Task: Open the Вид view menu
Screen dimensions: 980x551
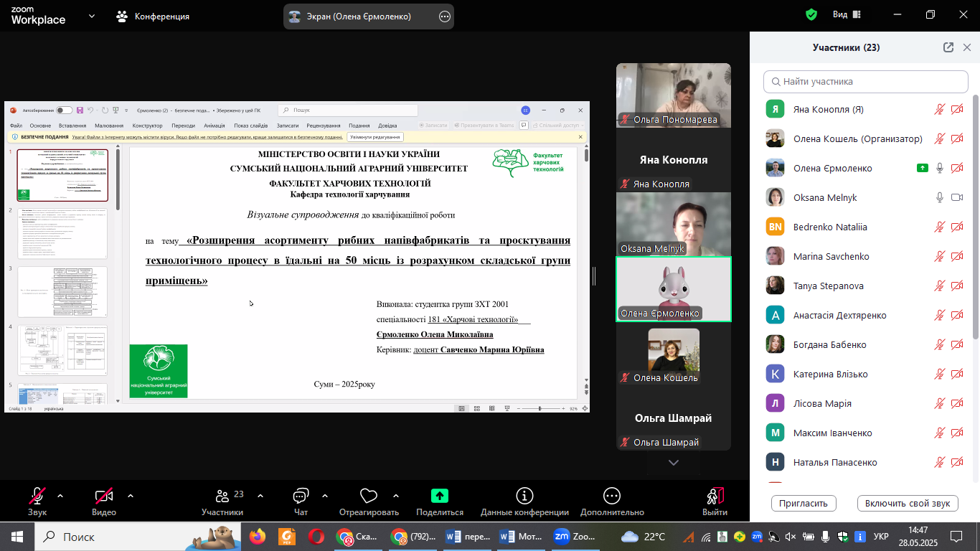Action: (x=845, y=15)
